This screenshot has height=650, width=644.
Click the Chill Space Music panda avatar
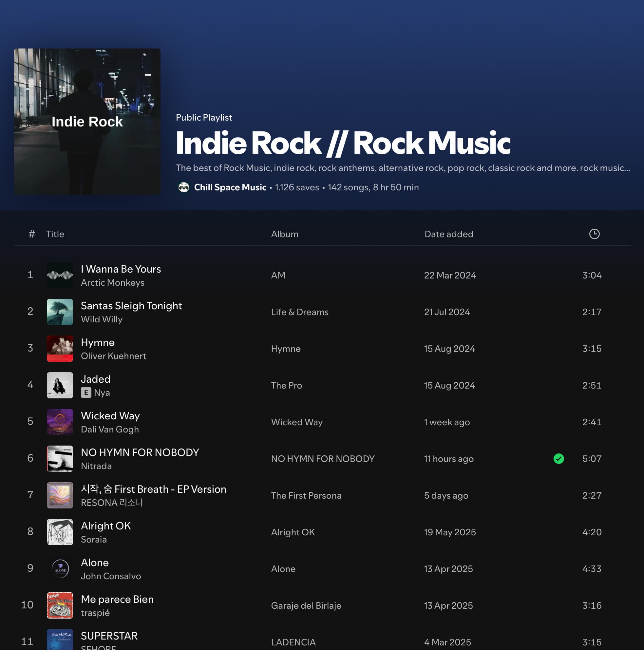[x=184, y=187]
